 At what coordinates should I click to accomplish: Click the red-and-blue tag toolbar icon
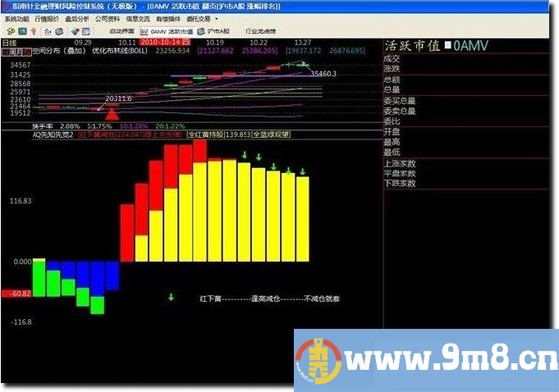coord(75,32)
